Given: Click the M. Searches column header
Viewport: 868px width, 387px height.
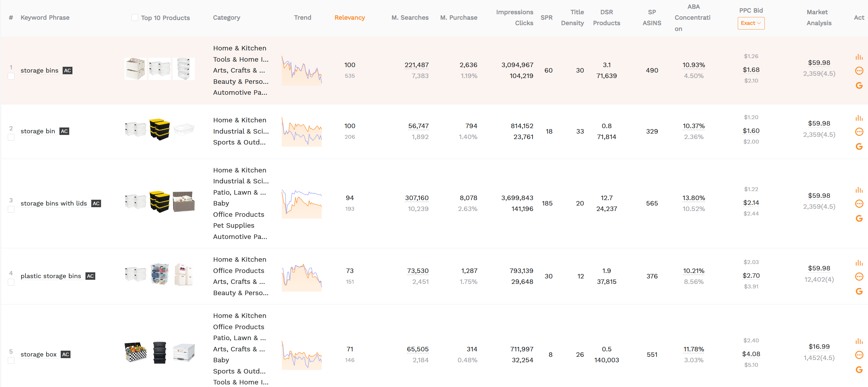Looking at the screenshot, I should tap(410, 17).
